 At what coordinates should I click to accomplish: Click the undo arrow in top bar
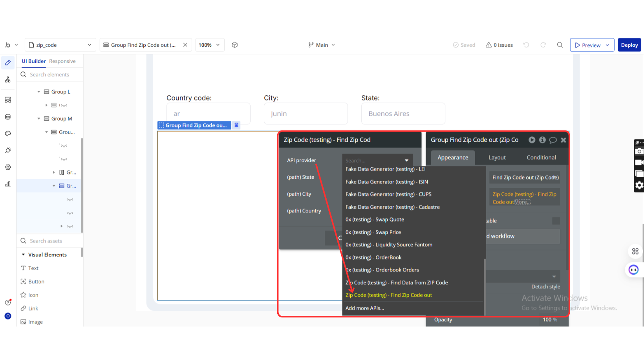(526, 45)
